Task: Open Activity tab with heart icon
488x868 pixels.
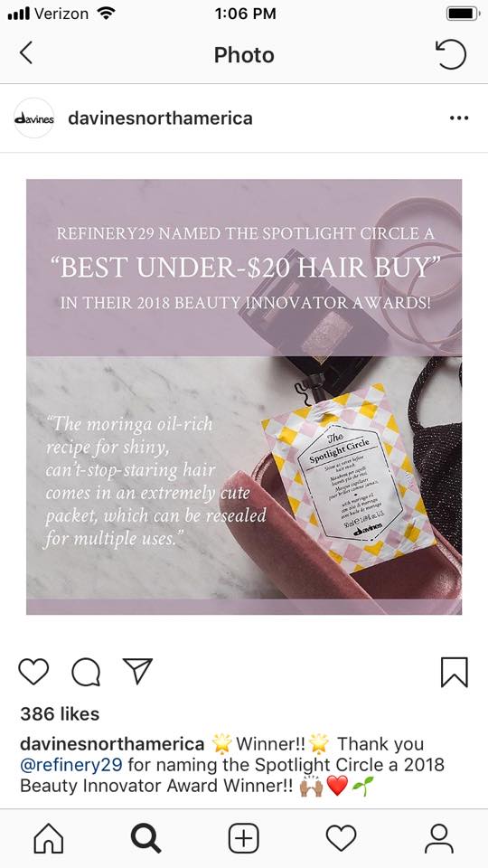Action: pos(342,839)
